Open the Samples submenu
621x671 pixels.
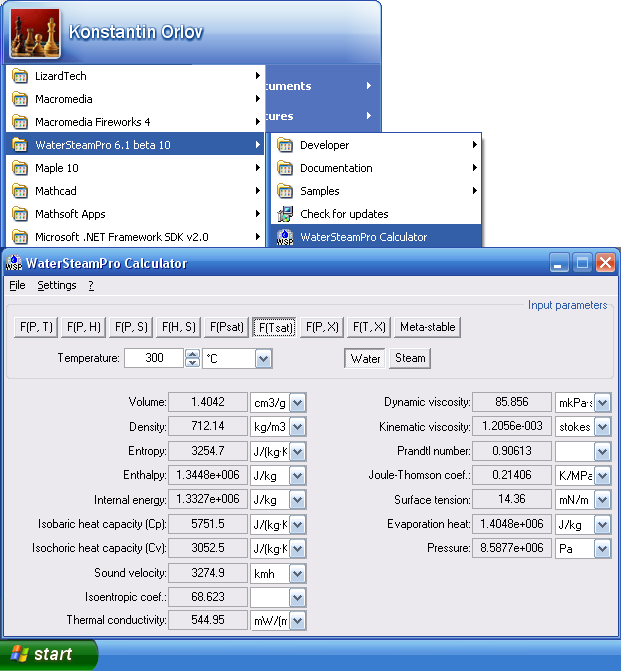tap(376, 191)
